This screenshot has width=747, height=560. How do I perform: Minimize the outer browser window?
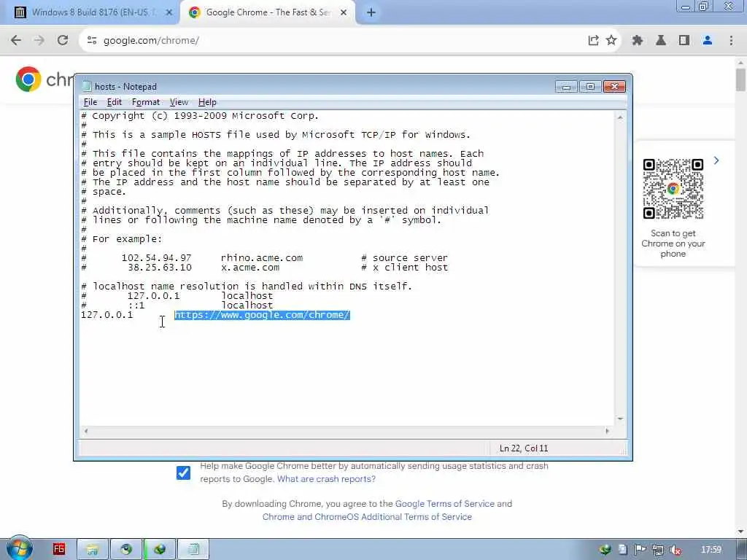[x=686, y=7]
